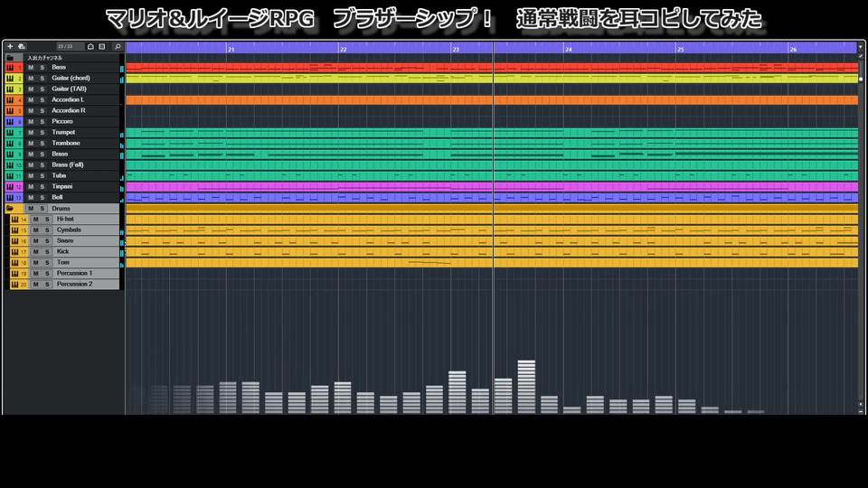Screen dimensions: 868x488
Task: Click the Guitar (TAB) track instrument icon
Action: click(10, 89)
